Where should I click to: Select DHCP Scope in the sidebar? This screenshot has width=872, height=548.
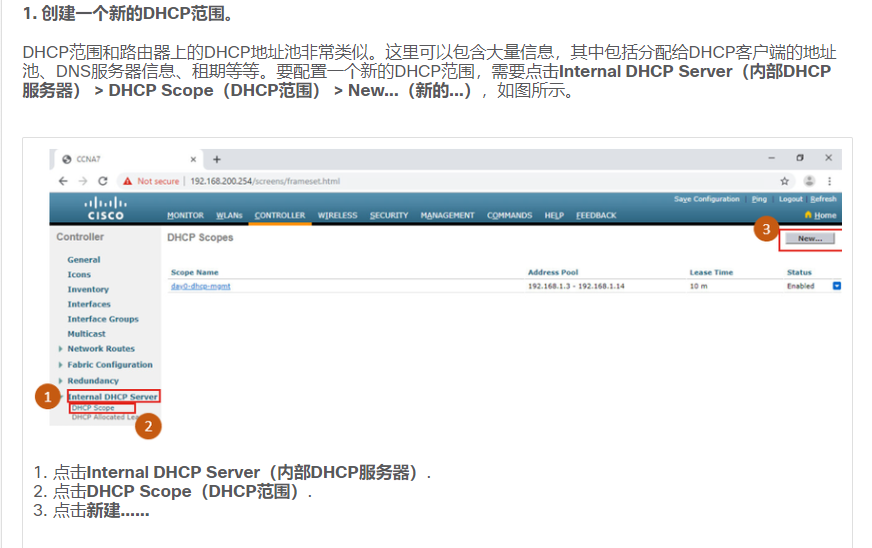93,408
